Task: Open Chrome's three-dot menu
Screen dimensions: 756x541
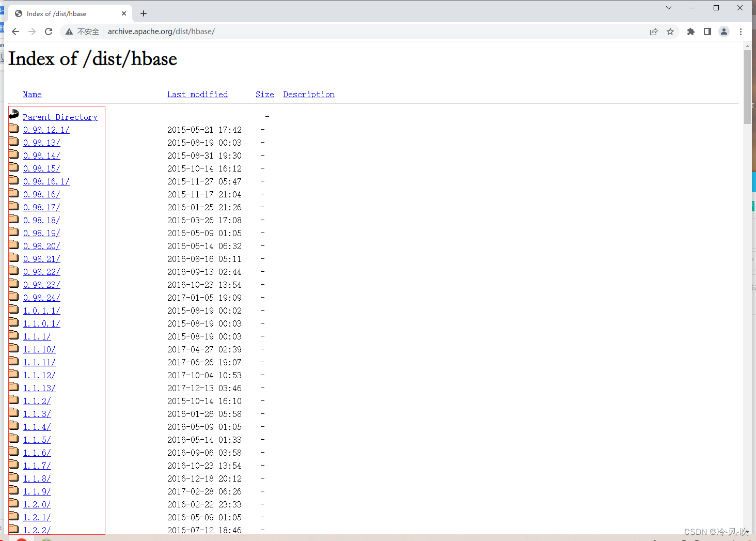Action: 741,32
